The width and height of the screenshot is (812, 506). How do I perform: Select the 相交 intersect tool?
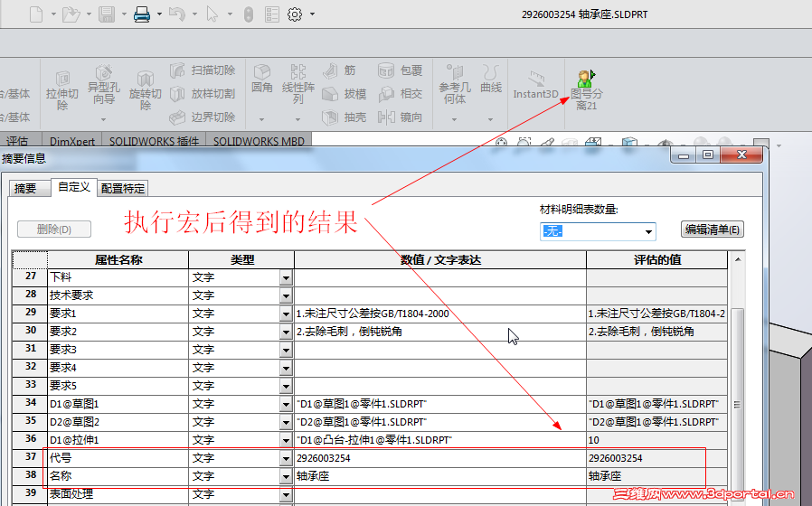point(401,94)
